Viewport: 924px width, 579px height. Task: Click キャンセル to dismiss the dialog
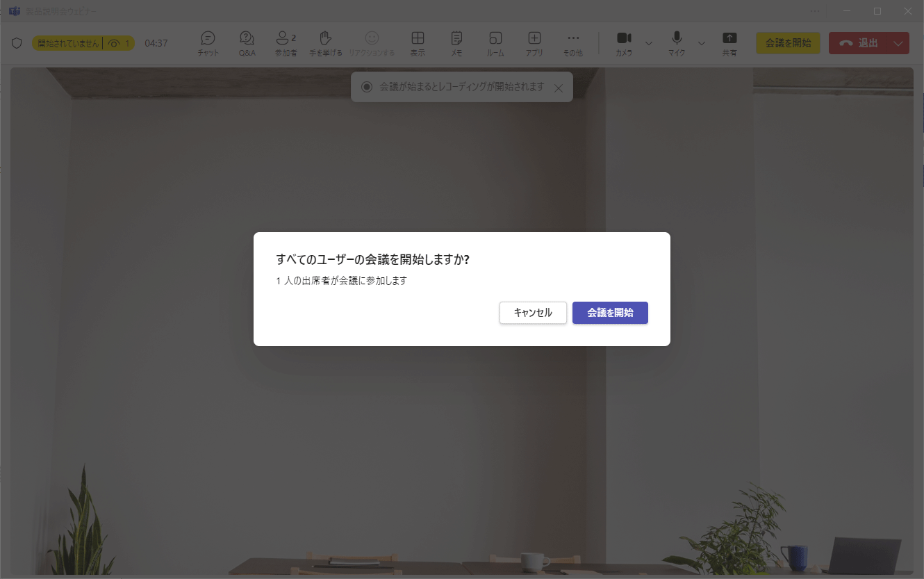click(x=533, y=313)
